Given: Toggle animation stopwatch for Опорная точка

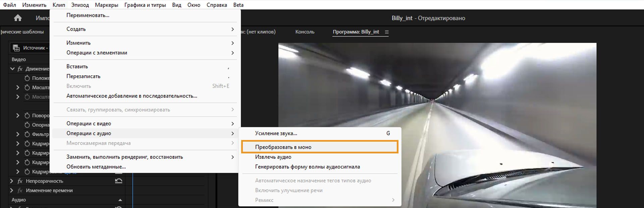Looking at the screenshot, I should (27, 125).
